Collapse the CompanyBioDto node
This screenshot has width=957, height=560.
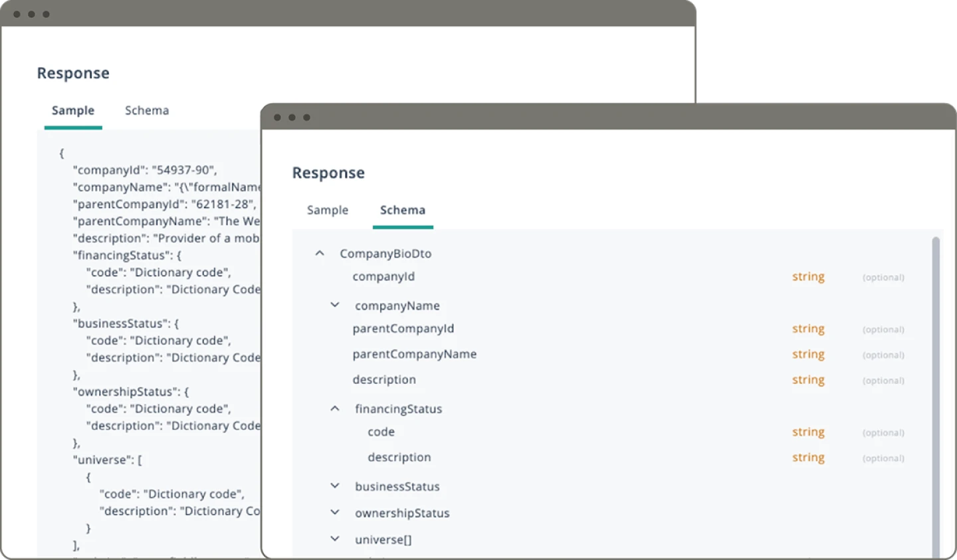(x=320, y=253)
